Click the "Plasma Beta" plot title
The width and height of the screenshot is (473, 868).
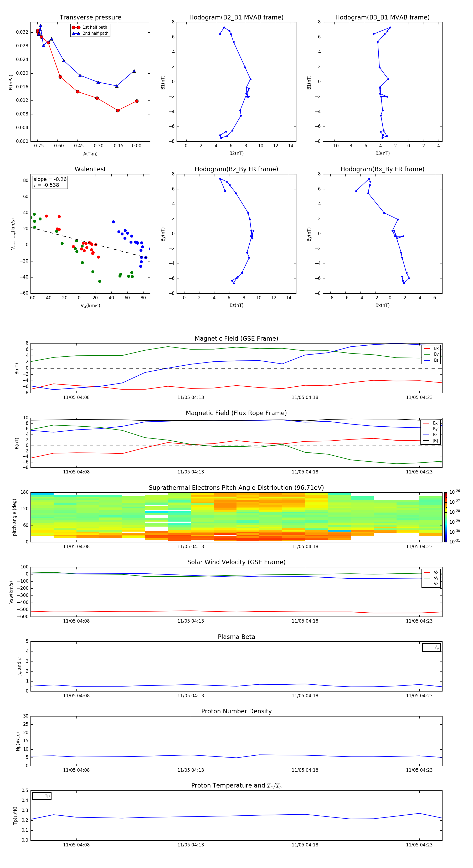coord(236,637)
